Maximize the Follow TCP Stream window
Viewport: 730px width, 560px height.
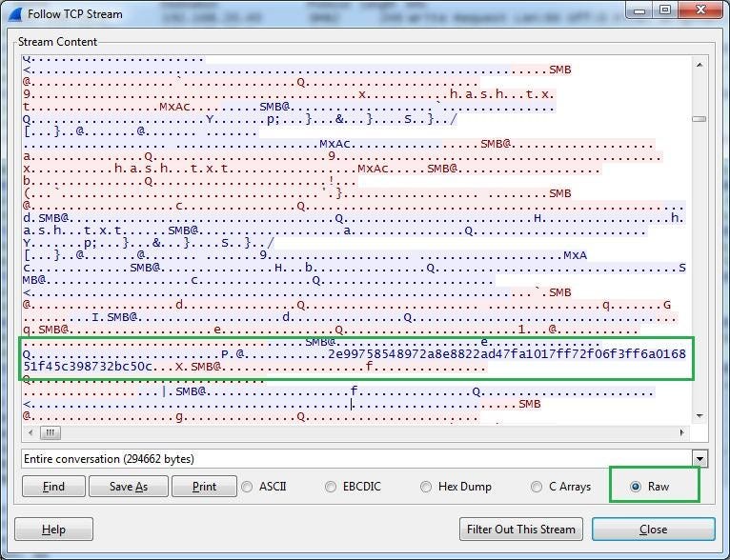[665, 10]
